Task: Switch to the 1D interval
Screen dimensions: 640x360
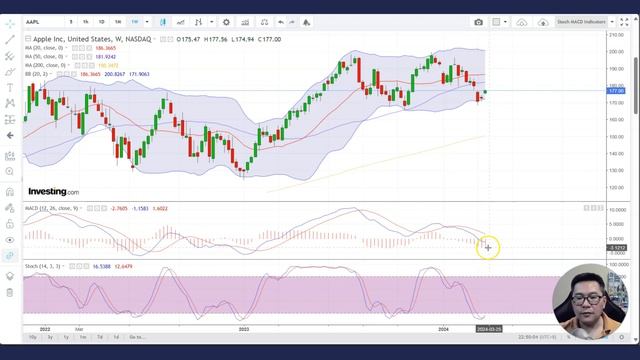Action: (x=101, y=22)
